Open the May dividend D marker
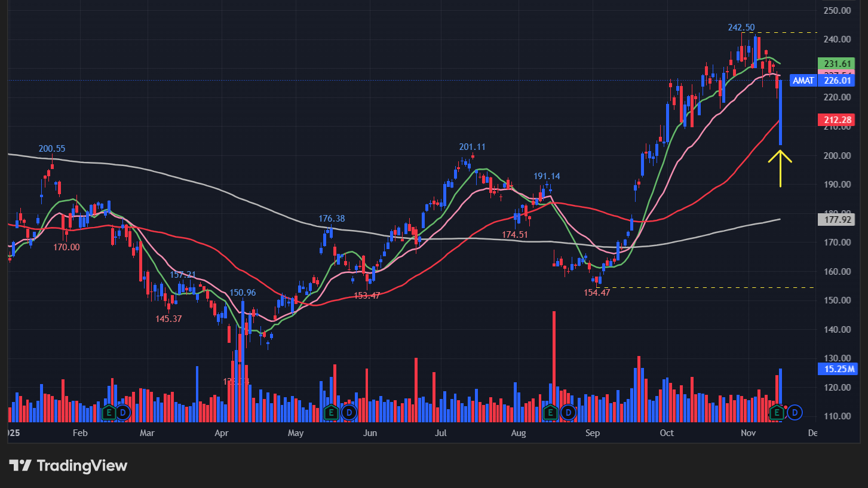 point(349,412)
